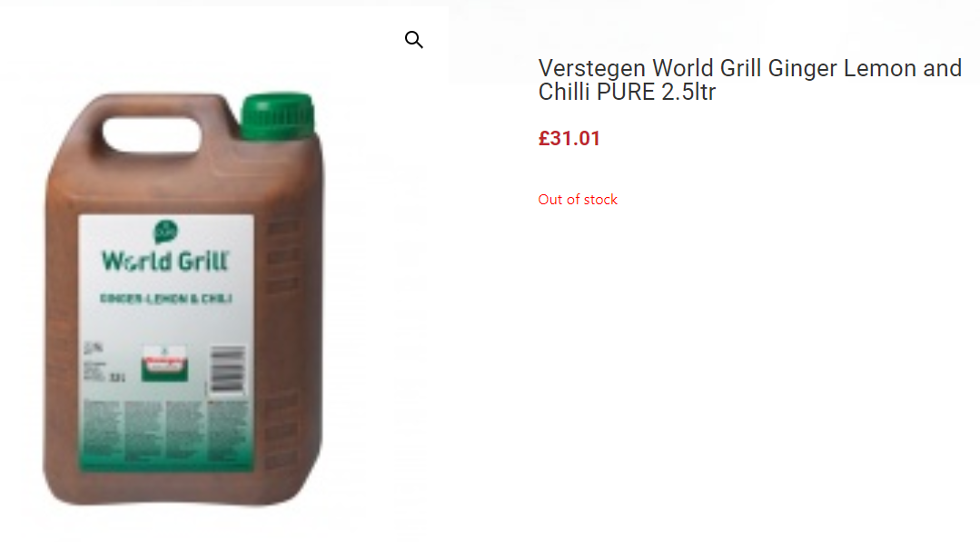Click the green screw cap of jerrycan
980x542 pixels.
pyautogui.click(x=278, y=116)
